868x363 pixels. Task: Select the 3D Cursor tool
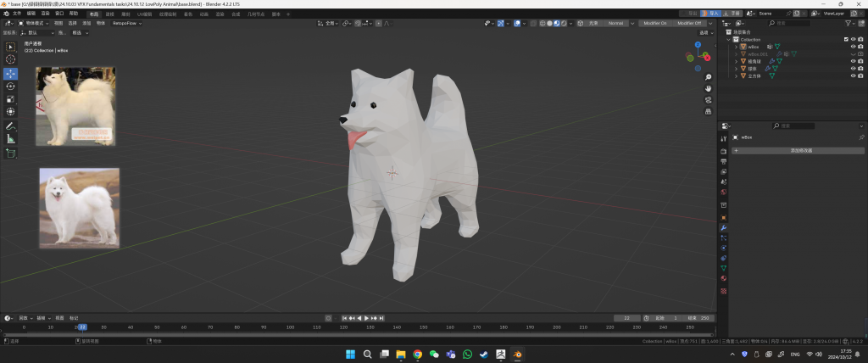click(x=11, y=59)
